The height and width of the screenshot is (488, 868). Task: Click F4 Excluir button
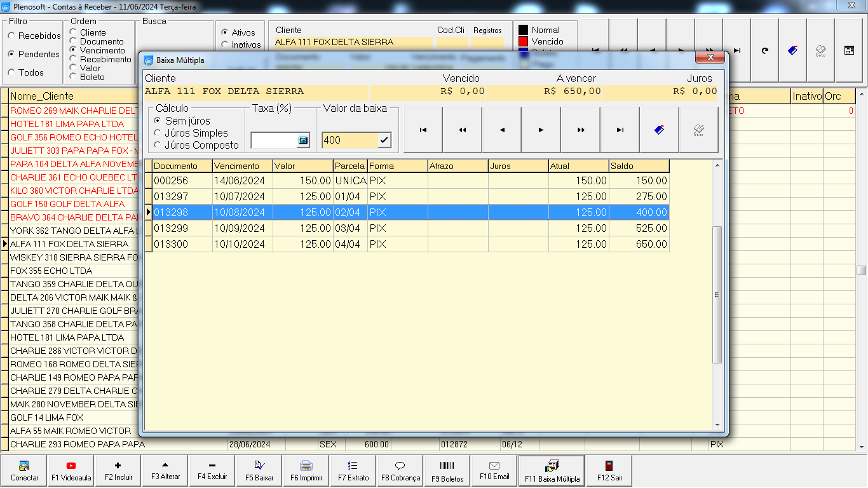click(212, 471)
